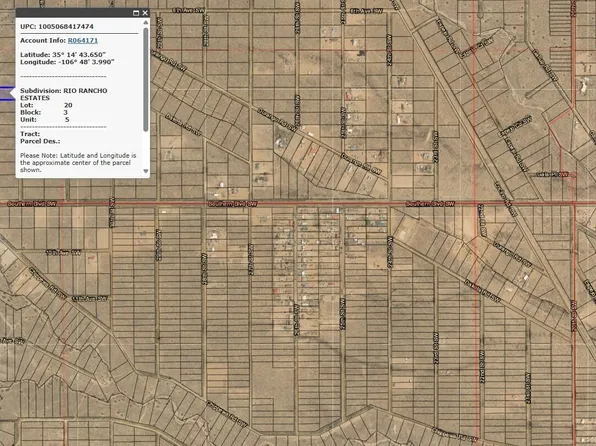Click the Longitude: -106° 48' 3.990" text
This screenshot has height=446, width=596.
(x=67, y=62)
